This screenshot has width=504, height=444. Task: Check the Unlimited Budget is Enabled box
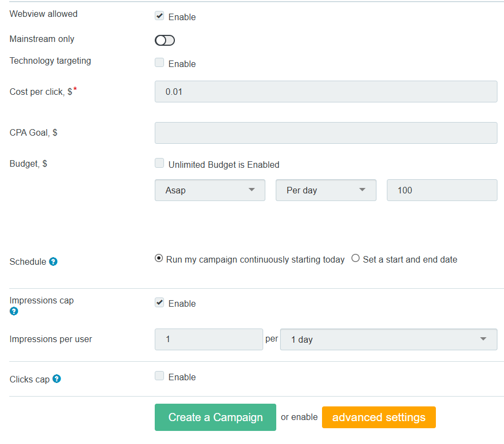[x=160, y=163]
